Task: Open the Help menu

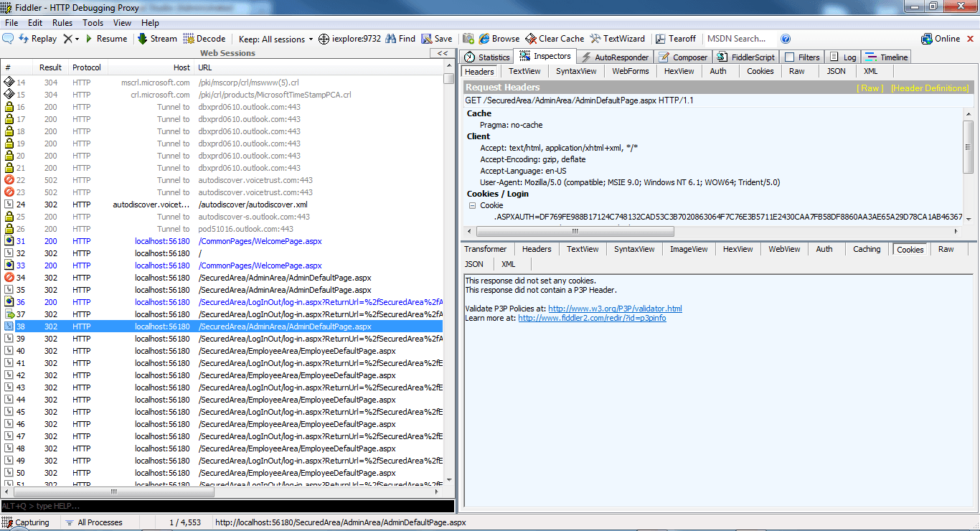Action: [150, 23]
